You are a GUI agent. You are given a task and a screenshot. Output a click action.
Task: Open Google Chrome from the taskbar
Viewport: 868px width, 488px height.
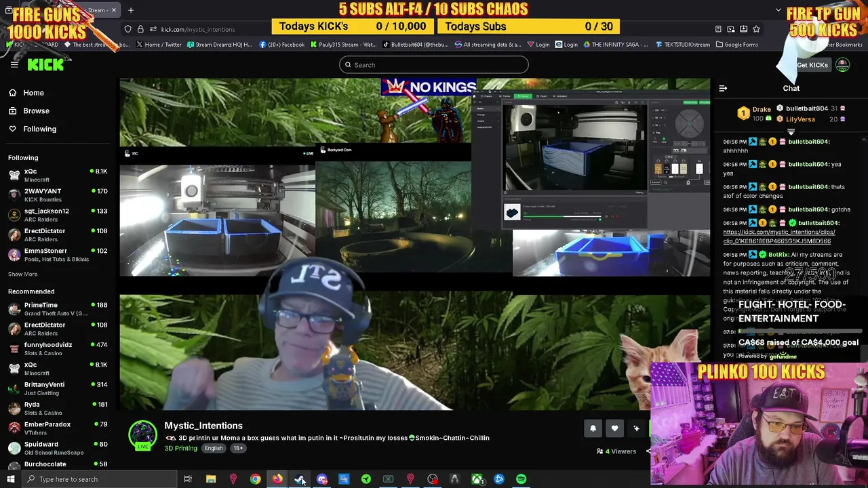[255, 479]
